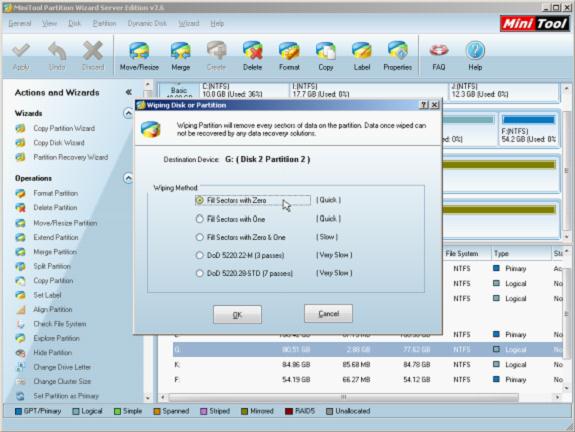
Task: Click the Label toolbar icon
Action: point(362,56)
